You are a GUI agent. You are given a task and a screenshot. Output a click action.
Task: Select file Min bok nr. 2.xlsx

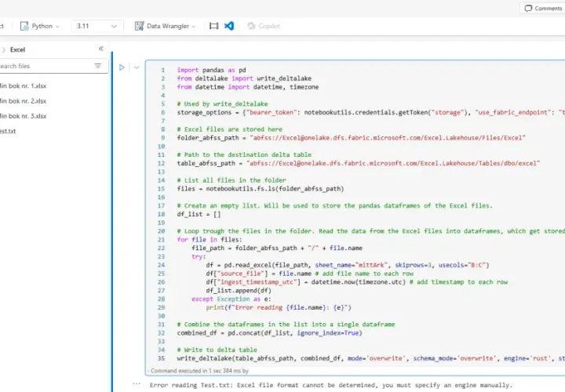click(23, 101)
